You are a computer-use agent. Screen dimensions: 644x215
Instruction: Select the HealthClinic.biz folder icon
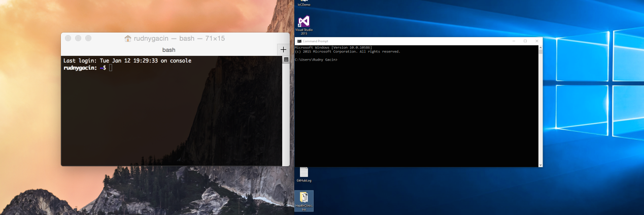pyautogui.click(x=304, y=201)
